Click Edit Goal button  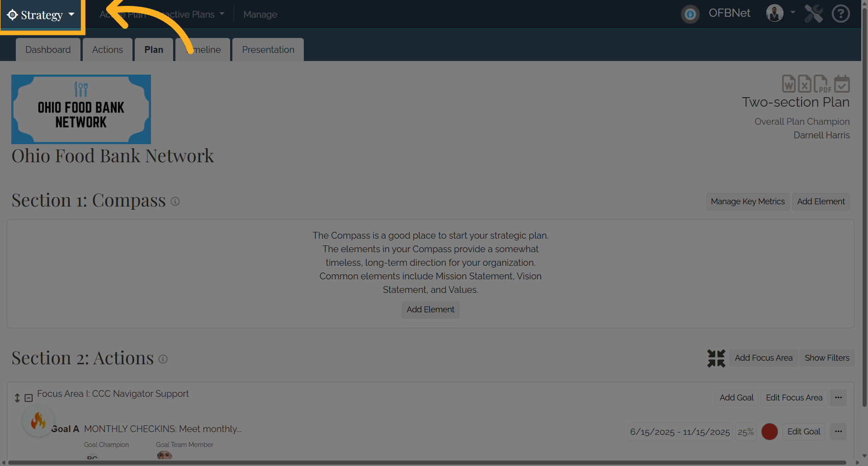click(804, 432)
